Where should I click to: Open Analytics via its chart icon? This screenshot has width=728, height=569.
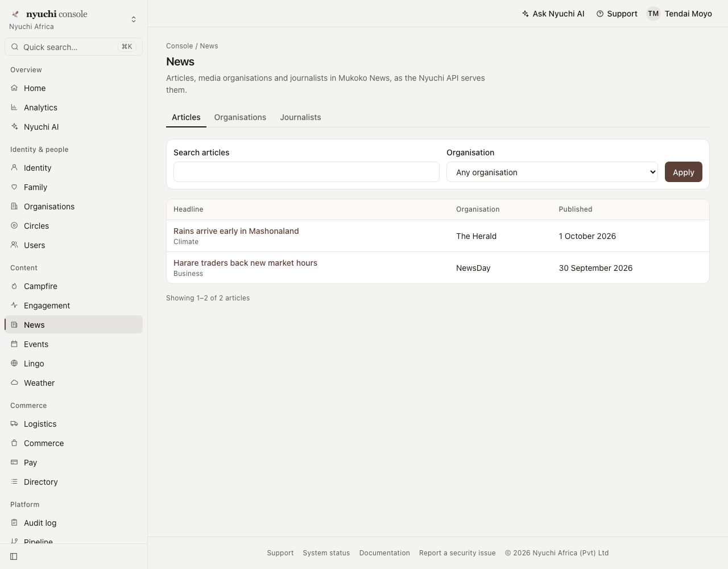[14, 108]
